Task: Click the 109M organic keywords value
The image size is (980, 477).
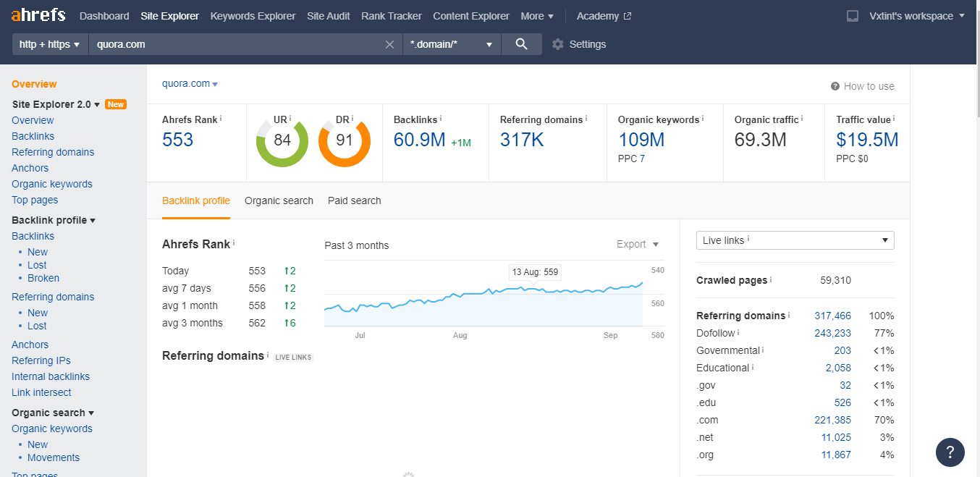Action: pyautogui.click(x=641, y=140)
